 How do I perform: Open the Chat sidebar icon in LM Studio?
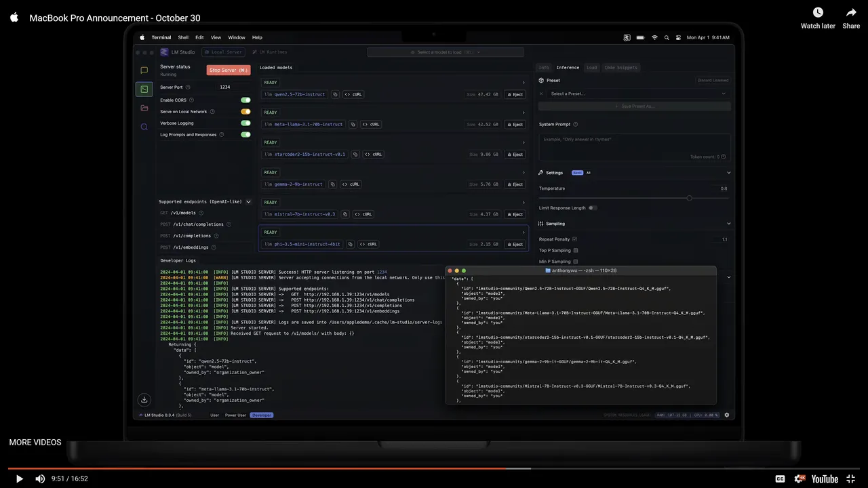click(144, 70)
